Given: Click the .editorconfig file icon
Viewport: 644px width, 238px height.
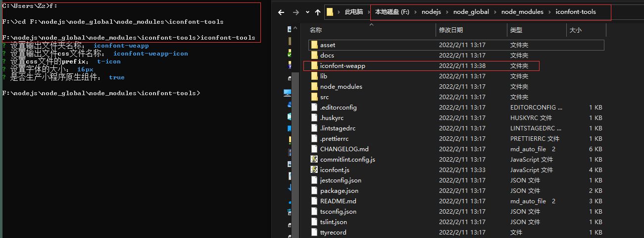Looking at the screenshot, I should pos(314,108).
